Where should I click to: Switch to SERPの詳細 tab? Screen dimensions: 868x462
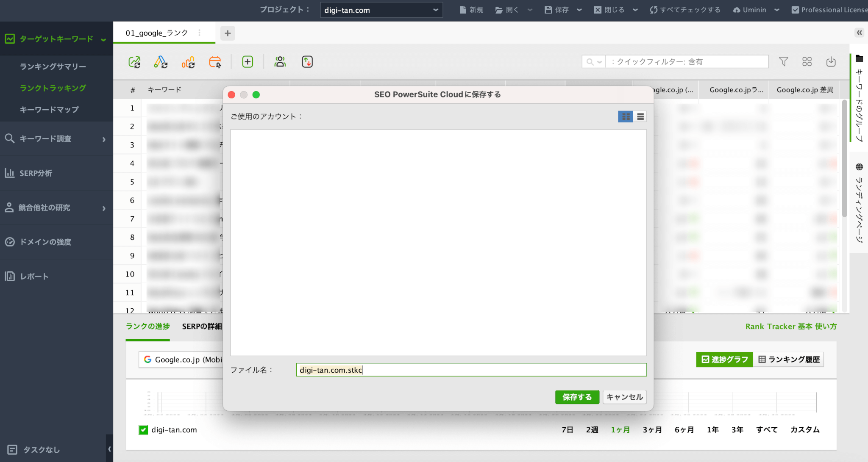click(202, 326)
